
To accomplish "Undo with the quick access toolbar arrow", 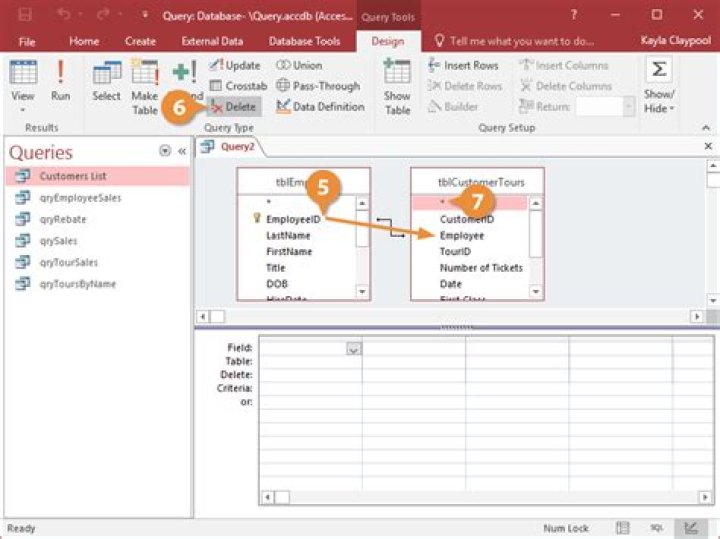I will coord(64,15).
